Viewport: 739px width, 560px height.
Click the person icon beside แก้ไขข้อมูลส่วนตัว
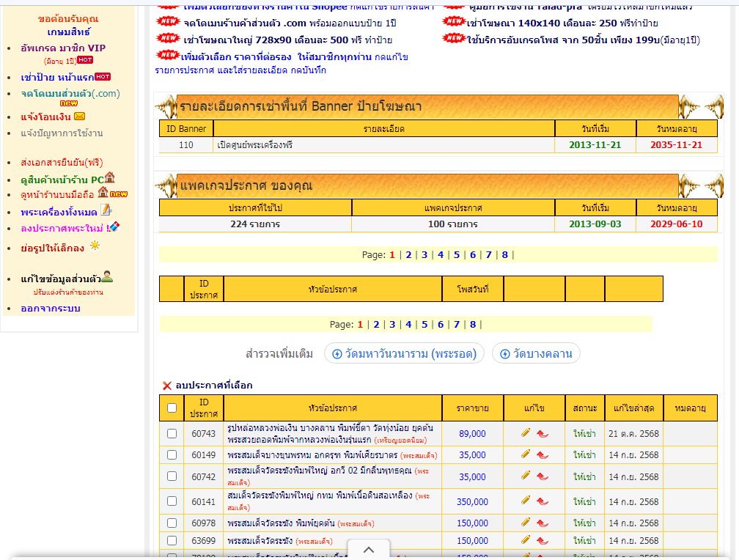[x=107, y=277]
